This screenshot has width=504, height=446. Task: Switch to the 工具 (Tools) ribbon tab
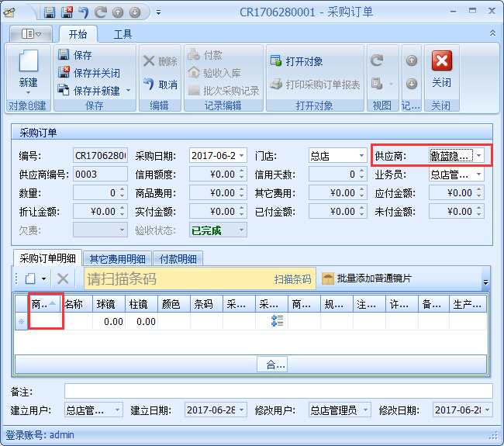123,34
